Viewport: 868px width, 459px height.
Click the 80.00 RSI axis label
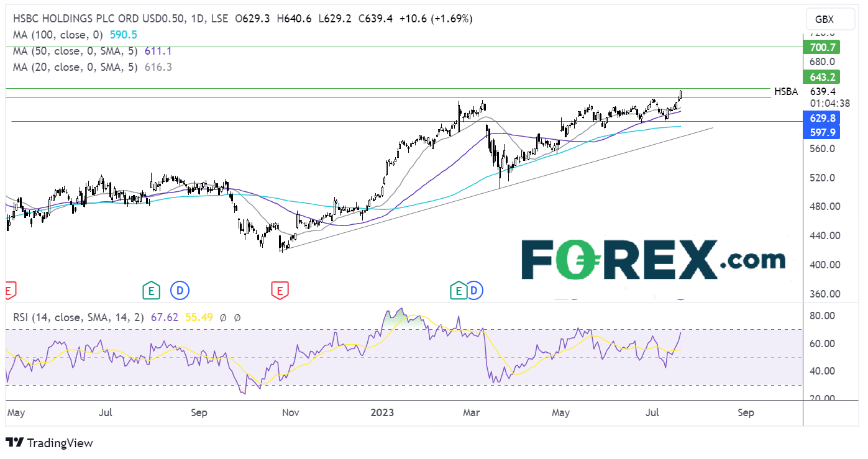pos(823,316)
